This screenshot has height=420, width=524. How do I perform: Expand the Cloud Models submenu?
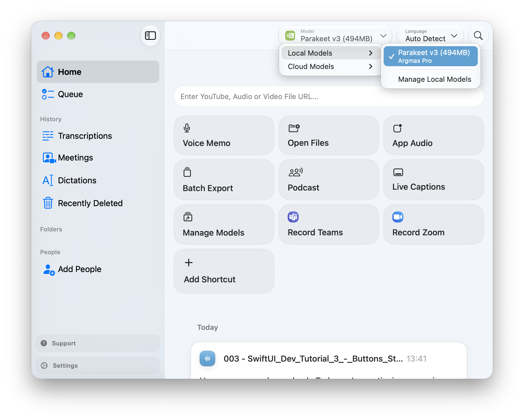[330, 66]
